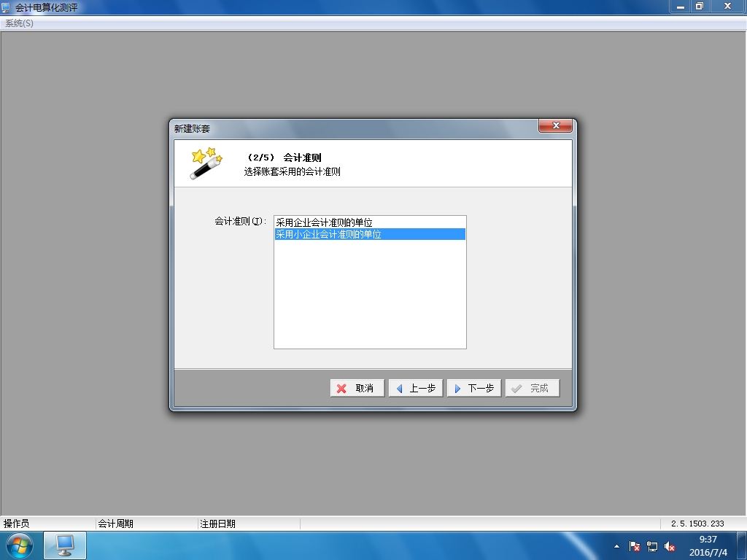
Task: Click the app icon in main title bar
Action: pyautogui.click(x=6, y=7)
